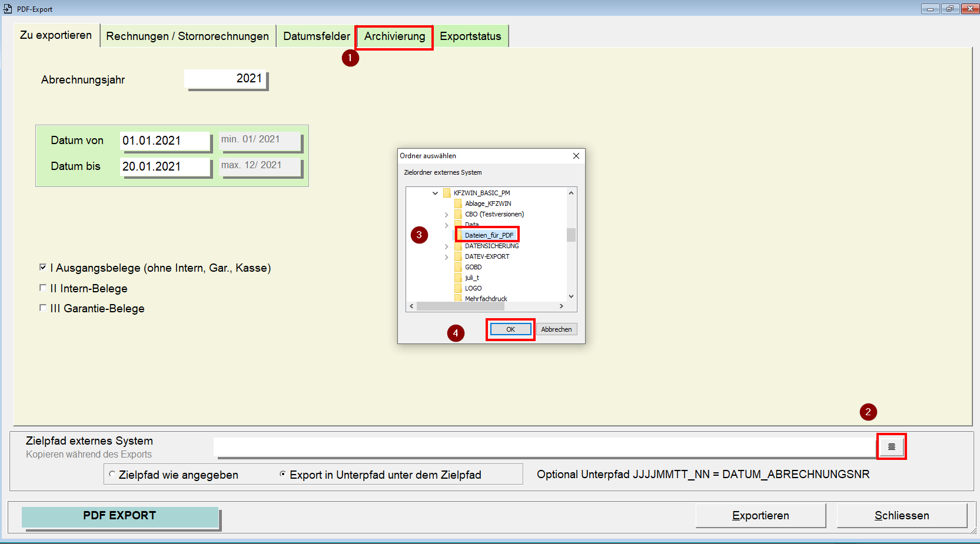Screen dimensions: 980x544
Task: Select the Mehrfachdruck folder
Action: tap(486, 299)
